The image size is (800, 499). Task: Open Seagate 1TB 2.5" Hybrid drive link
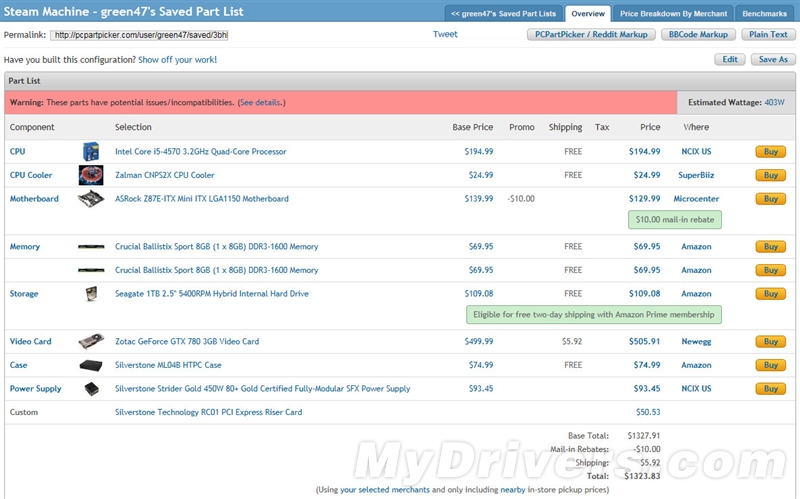click(212, 294)
